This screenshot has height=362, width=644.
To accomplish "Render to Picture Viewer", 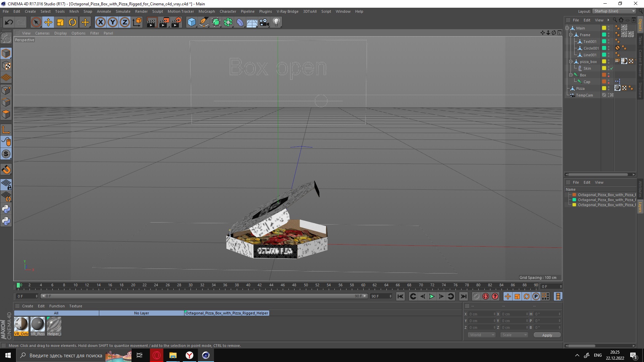I will pos(164,22).
